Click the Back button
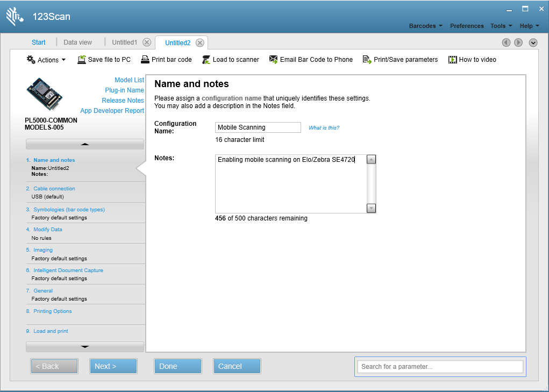The width and height of the screenshot is (549, 392). coord(54,366)
